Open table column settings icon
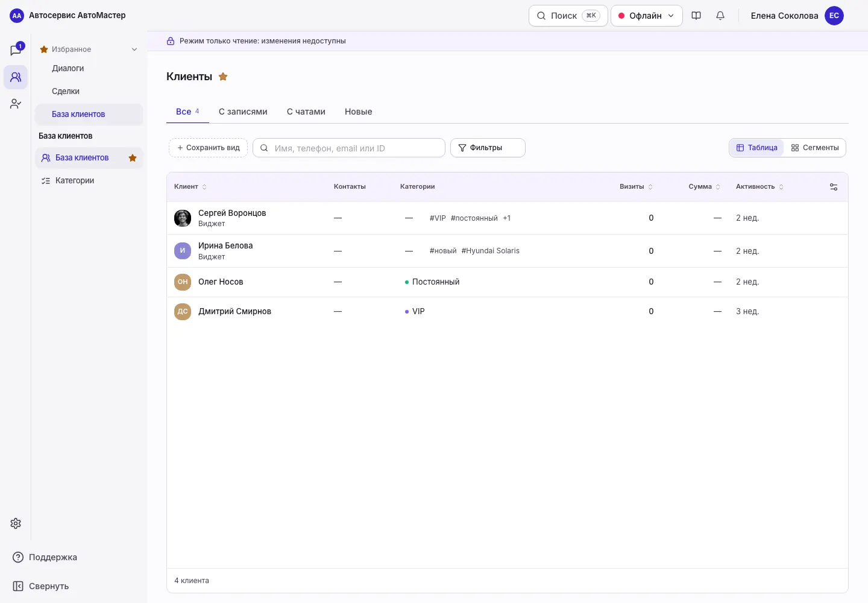This screenshot has width=868, height=603. click(x=834, y=187)
